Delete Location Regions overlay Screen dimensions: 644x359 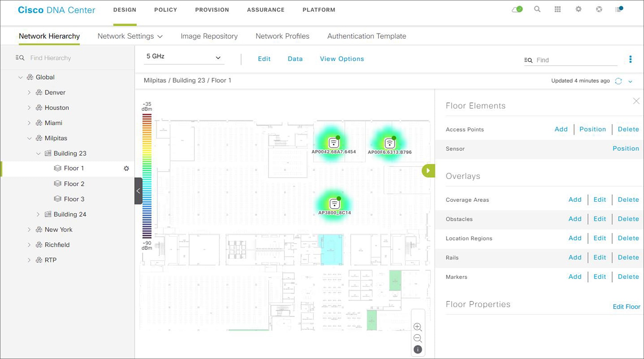628,238
